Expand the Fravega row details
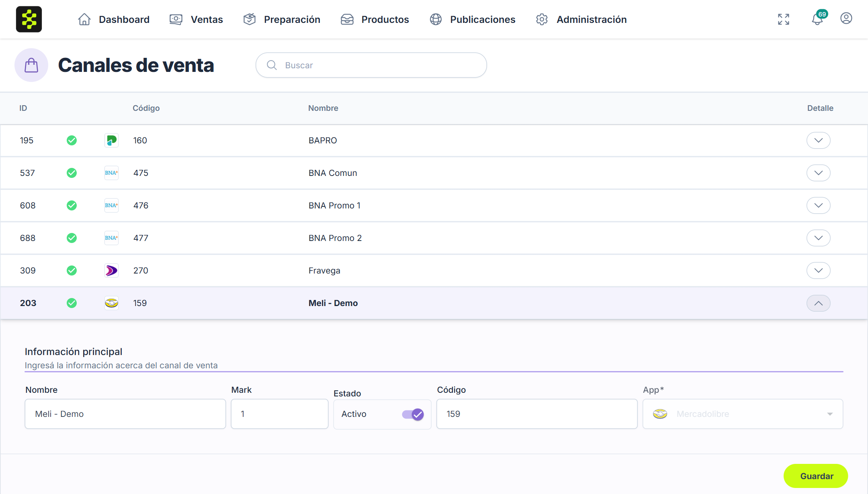The height and width of the screenshot is (494, 868). click(x=819, y=270)
